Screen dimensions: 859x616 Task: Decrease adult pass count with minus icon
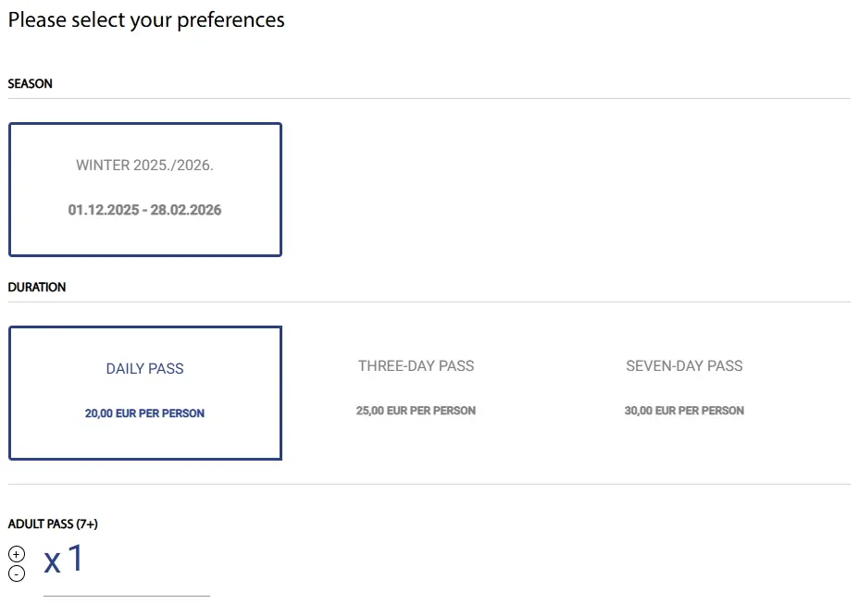(17, 573)
